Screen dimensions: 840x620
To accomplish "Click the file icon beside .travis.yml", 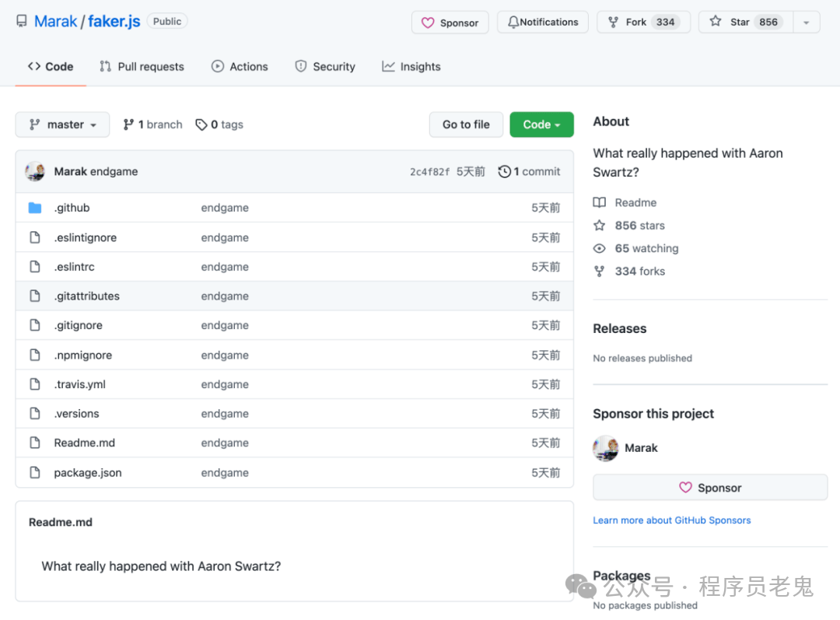I will (35, 384).
